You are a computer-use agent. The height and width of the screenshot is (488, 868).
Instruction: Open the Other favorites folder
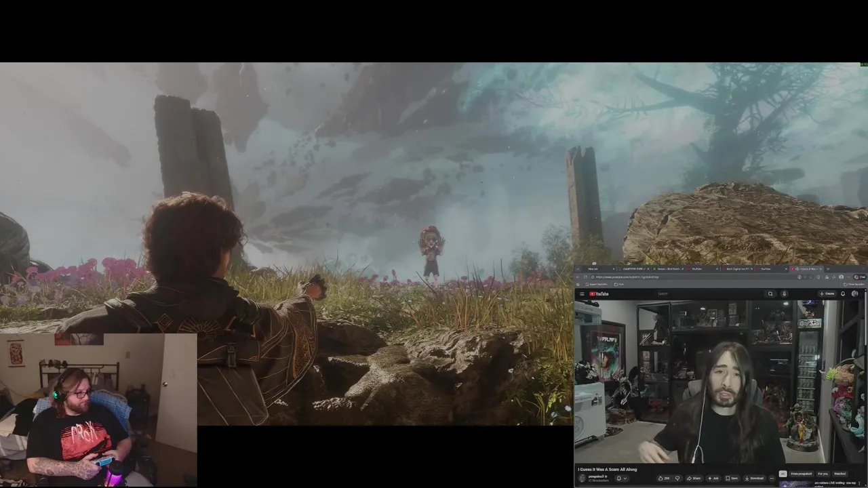pyautogui.click(x=854, y=284)
